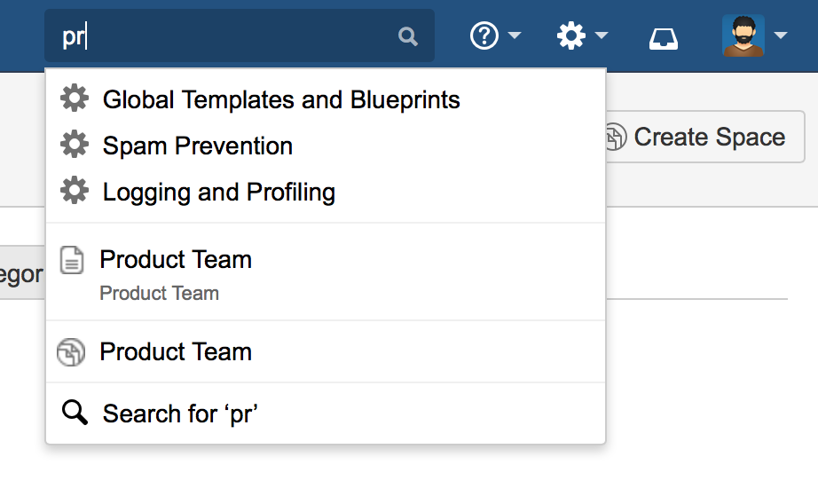Open the notifications inbox tray icon
The height and width of the screenshot is (504, 818).
(663, 39)
